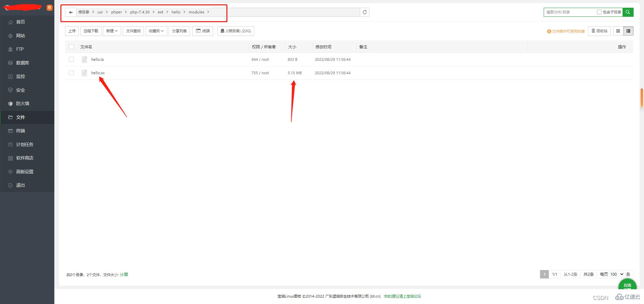Go to hello in the breadcrumb
This screenshot has width=644, height=304.
(x=176, y=12)
